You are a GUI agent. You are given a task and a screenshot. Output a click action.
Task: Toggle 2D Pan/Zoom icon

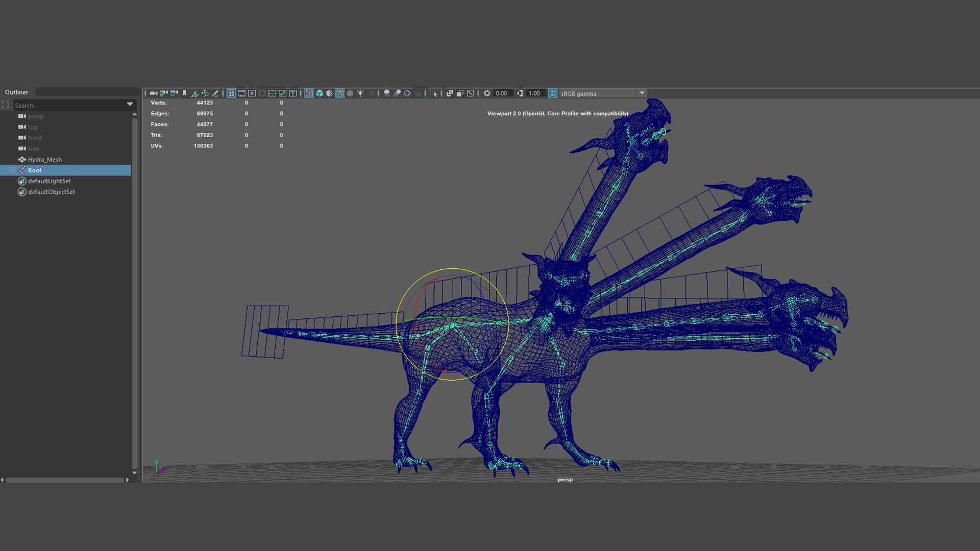tap(205, 93)
